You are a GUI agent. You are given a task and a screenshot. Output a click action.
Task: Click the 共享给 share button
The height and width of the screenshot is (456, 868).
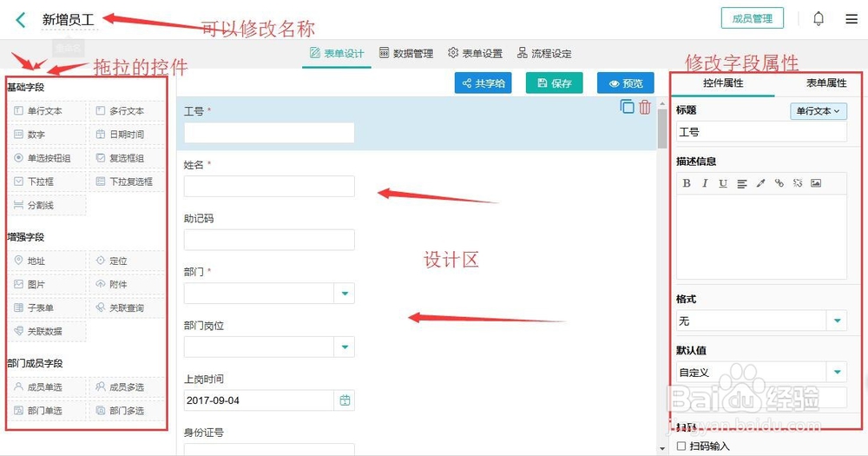[483, 83]
